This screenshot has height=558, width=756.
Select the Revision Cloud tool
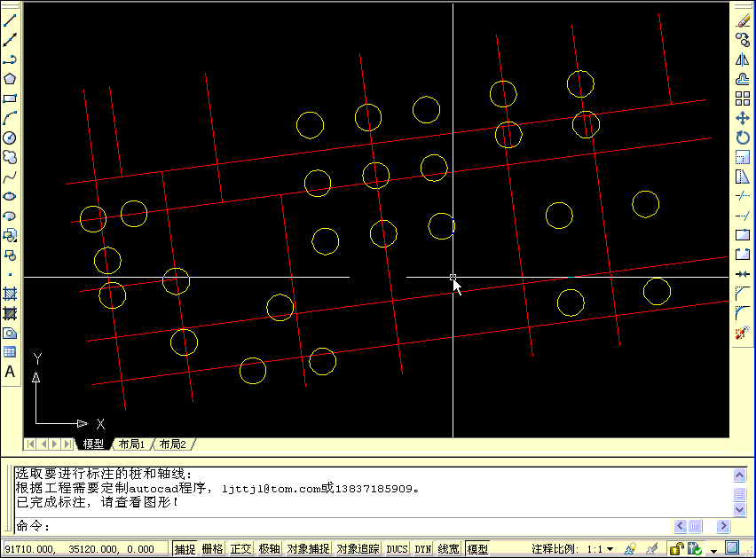point(10,157)
